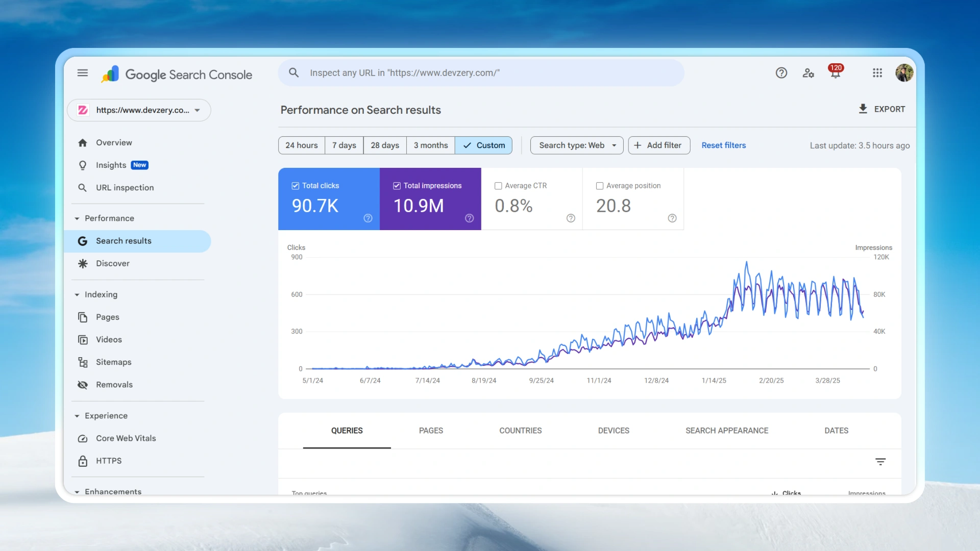Viewport: 980px width, 551px height.
Task: Click the Sitemaps icon
Action: click(83, 362)
